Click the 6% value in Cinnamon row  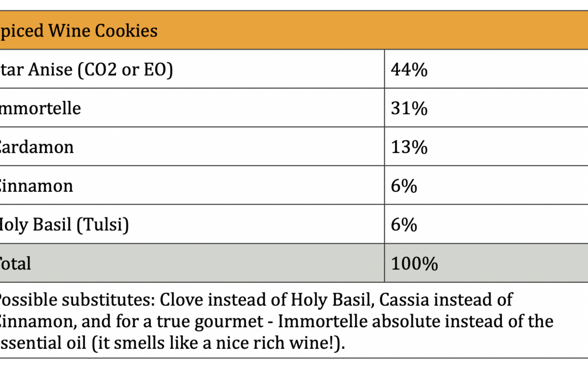tap(404, 186)
